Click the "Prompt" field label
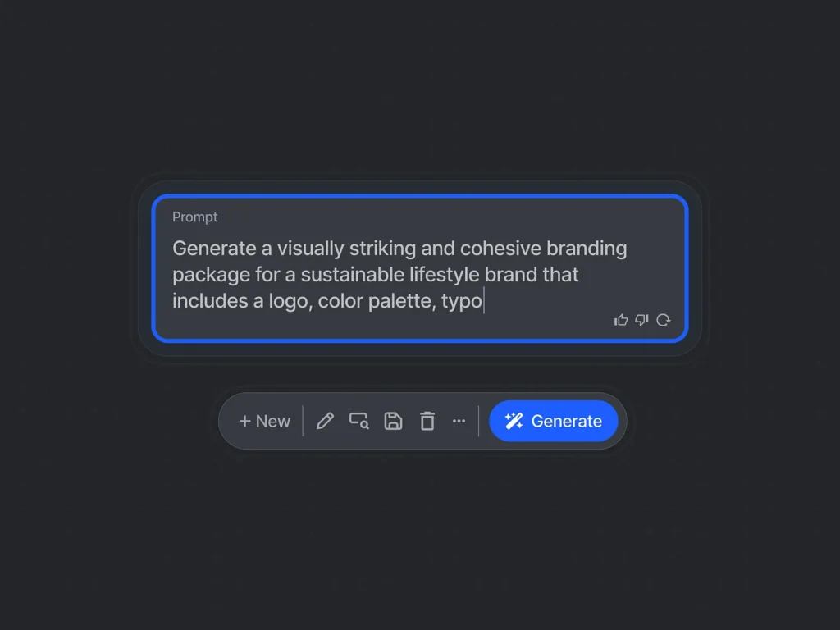Viewport: 840px width, 630px height. click(195, 217)
